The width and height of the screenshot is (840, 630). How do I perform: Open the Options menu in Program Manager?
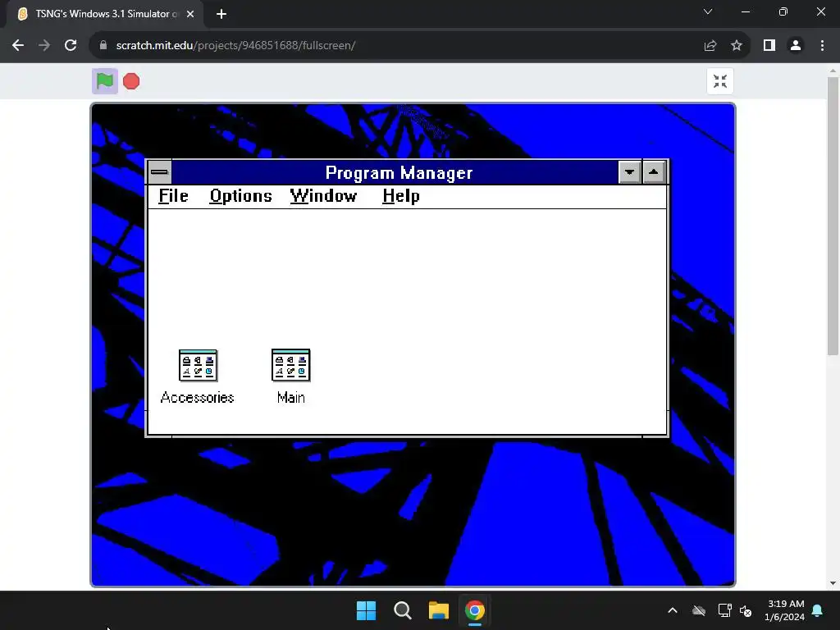pyautogui.click(x=241, y=196)
